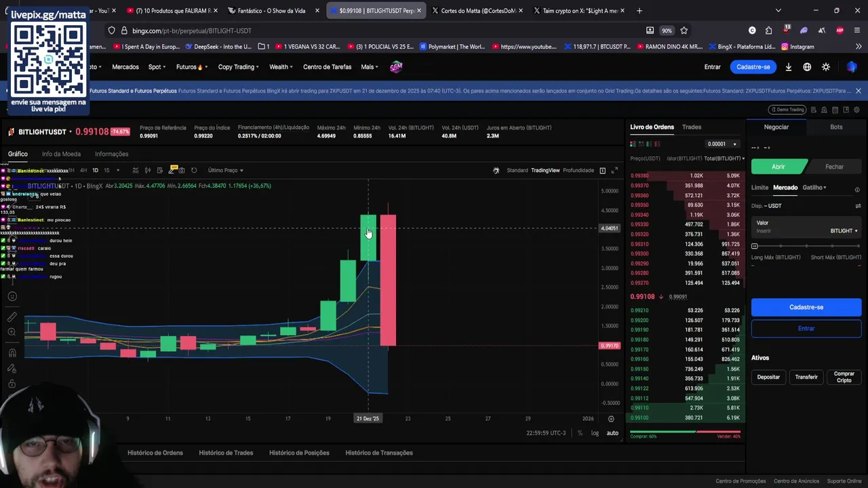Click the Transferir button
Screen dimensions: 868x488
pos(806,377)
